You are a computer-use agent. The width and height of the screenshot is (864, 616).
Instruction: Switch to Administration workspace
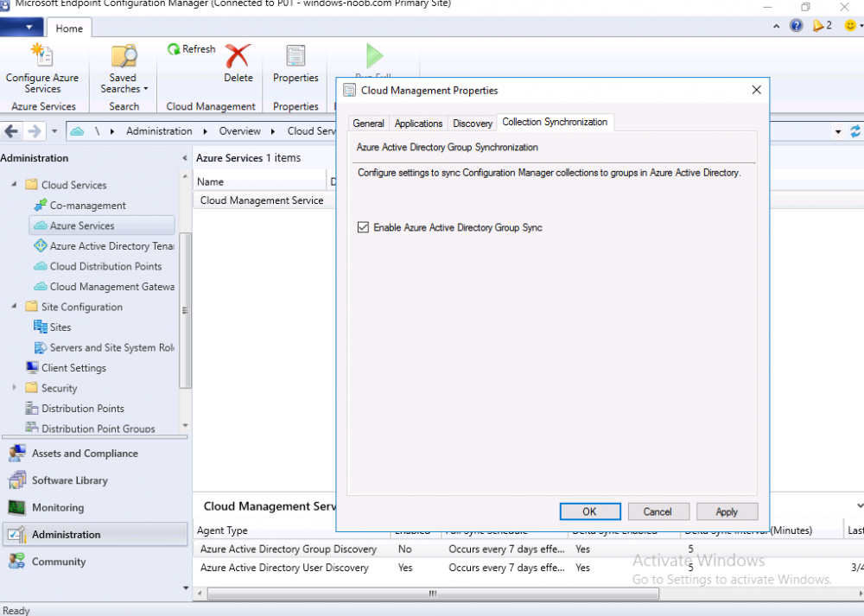pyautogui.click(x=95, y=535)
